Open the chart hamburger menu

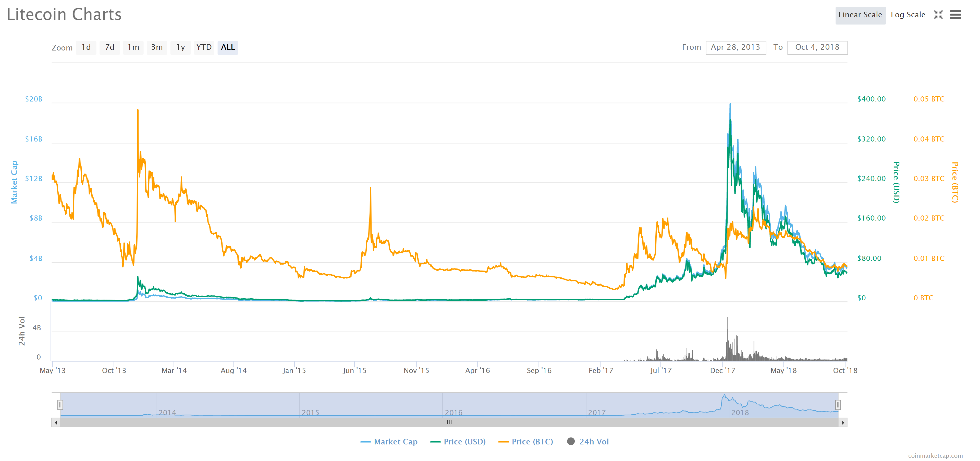tap(955, 15)
